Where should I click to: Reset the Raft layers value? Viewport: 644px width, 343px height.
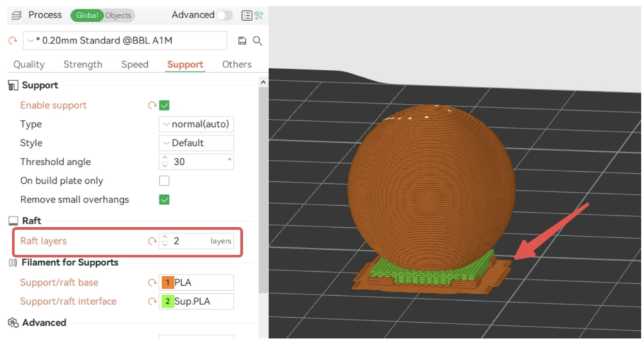point(152,241)
